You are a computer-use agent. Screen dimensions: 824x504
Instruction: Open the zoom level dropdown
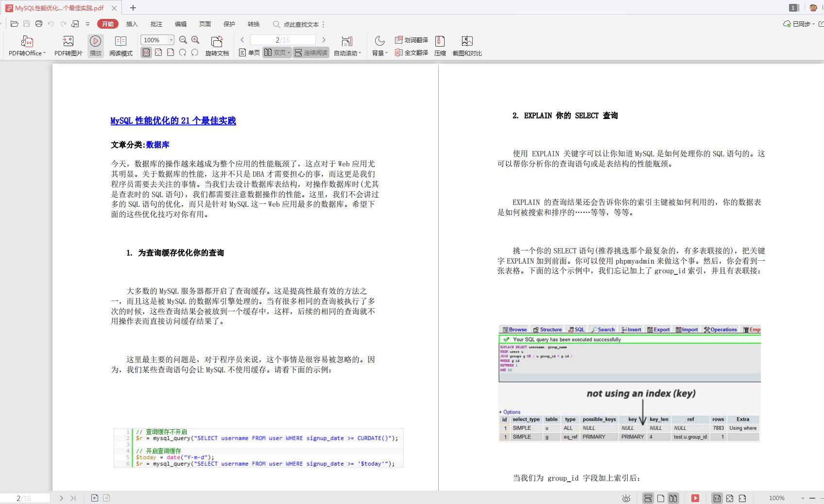tap(170, 40)
